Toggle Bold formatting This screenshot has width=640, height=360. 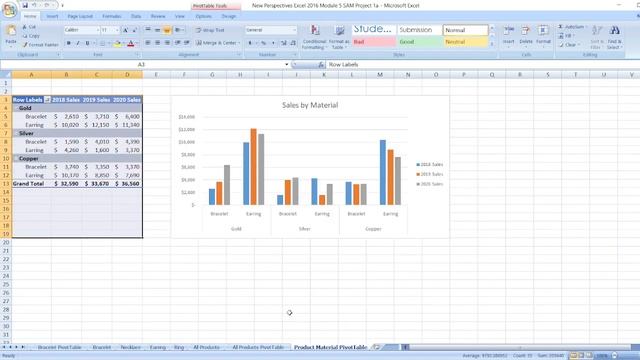pos(69,43)
